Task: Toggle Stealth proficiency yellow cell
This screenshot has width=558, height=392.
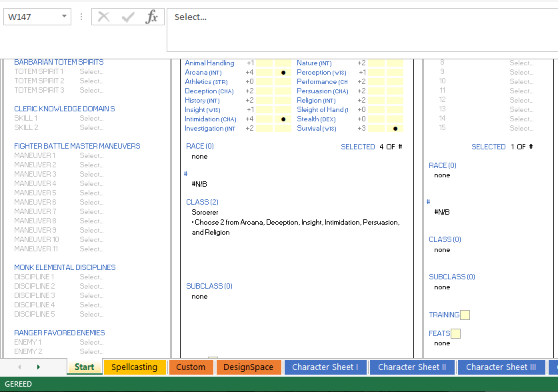Action: tap(395, 119)
